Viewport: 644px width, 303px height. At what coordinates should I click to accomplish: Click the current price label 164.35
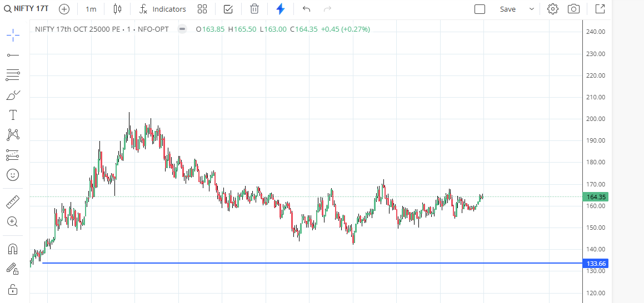[x=595, y=197]
